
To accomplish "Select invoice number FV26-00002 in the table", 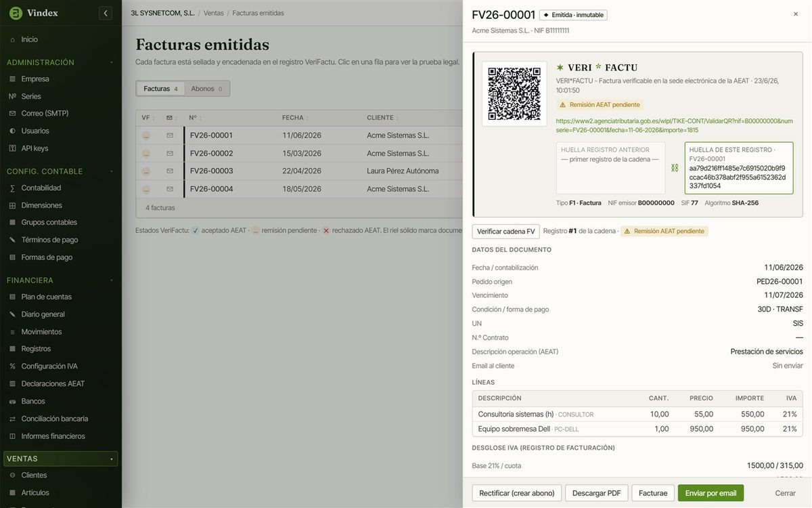I will click(x=211, y=154).
